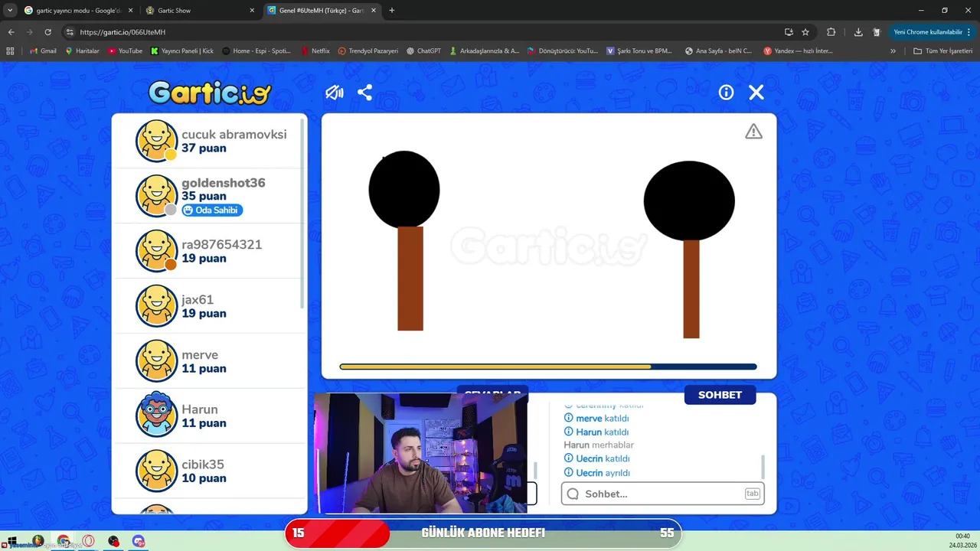The image size is (980, 551).
Task: View site information icon in address bar
Action: [70, 32]
